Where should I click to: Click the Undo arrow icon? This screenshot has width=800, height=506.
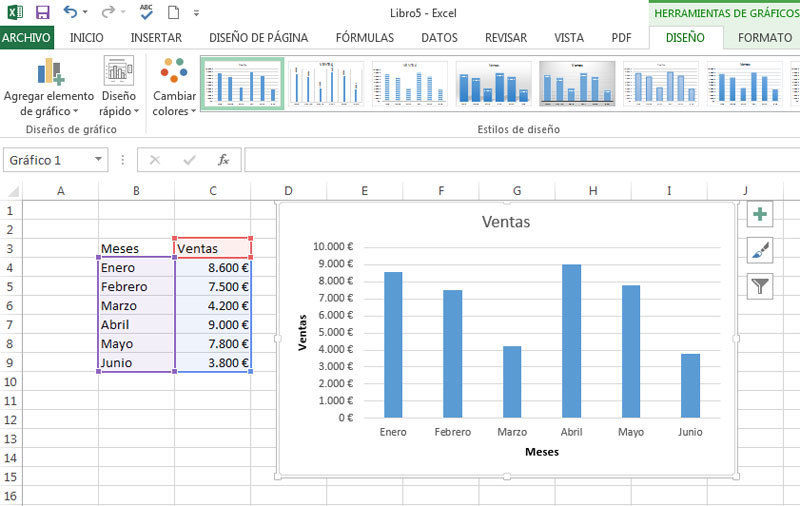pyautogui.click(x=70, y=12)
